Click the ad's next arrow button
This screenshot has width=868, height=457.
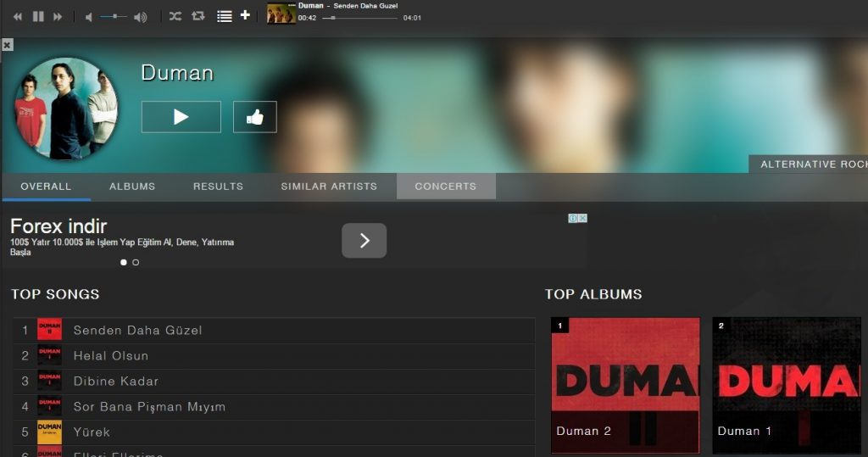pyautogui.click(x=364, y=241)
